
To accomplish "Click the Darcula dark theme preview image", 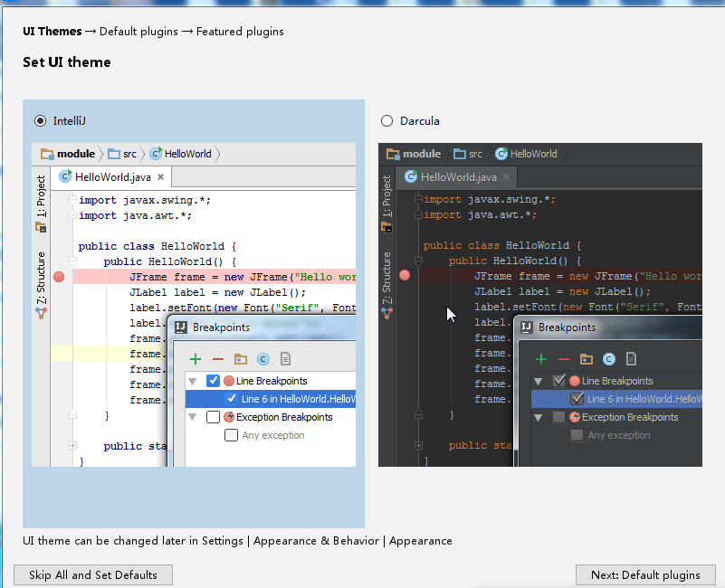I will [540, 305].
